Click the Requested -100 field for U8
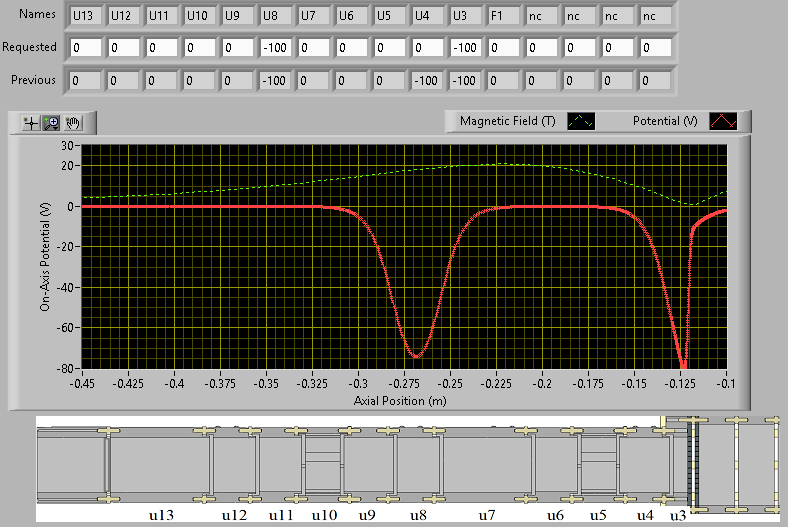This screenshot has height=527, width=788. [276, 48]
